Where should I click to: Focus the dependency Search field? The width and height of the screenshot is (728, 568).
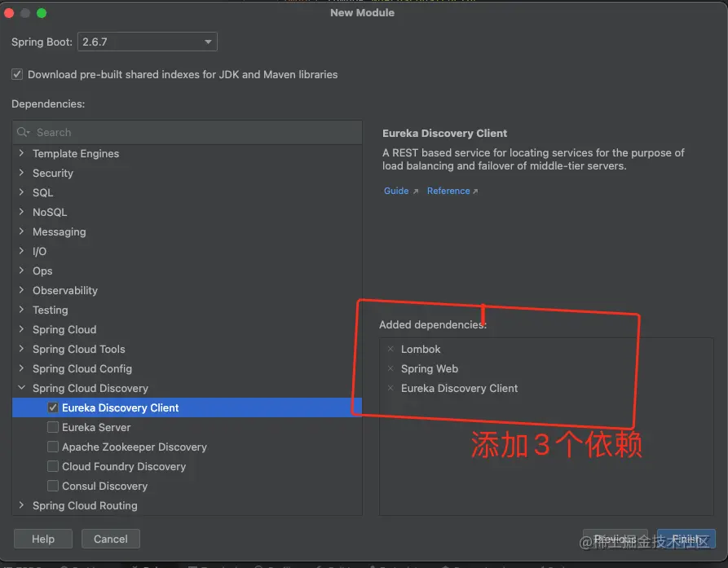click(x=188, y=132)
